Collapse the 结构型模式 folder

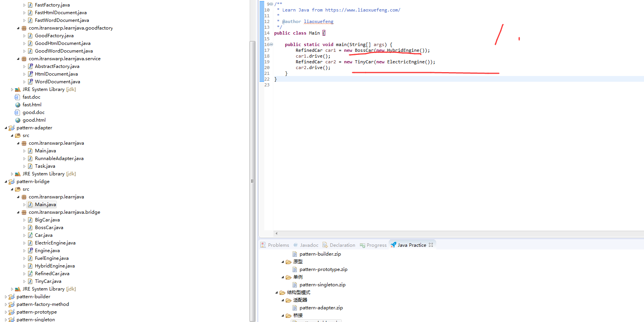[x=276, y=292]
